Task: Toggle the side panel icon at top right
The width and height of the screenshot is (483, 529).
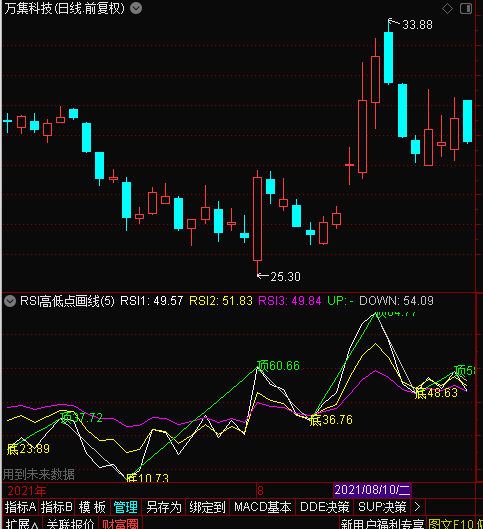Action: click(x=466, y=9)
